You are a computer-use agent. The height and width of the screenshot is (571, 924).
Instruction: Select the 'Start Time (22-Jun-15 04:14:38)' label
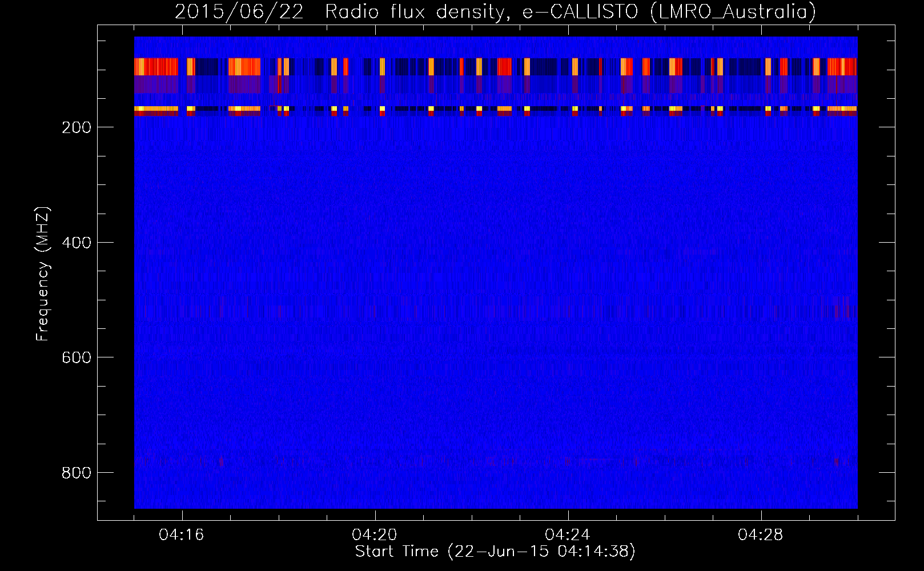pyautogui.click(x=495, y=552)
